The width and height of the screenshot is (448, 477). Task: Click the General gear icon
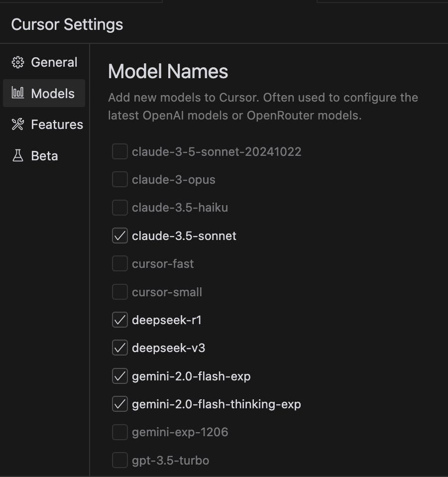(x=18, y=62)
